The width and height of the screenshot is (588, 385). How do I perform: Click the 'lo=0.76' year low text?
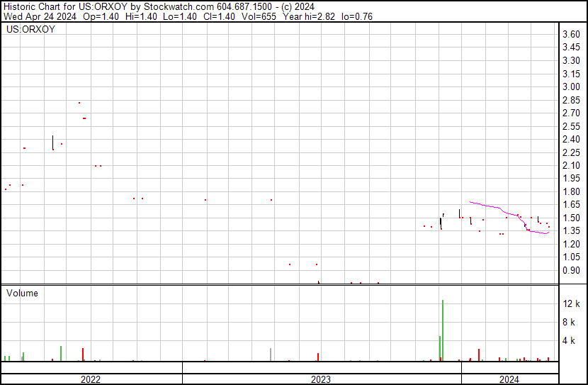pos(357,16)
